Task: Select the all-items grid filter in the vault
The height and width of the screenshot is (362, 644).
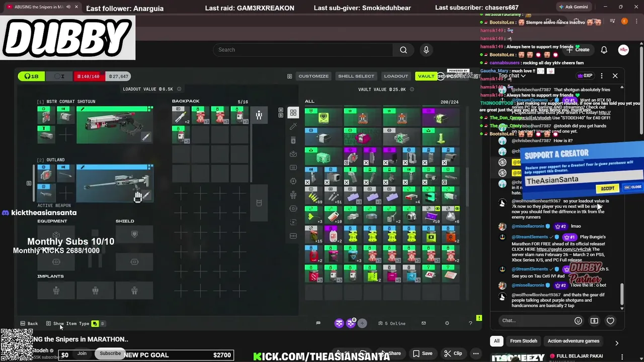Action: [x=293, y=113]
